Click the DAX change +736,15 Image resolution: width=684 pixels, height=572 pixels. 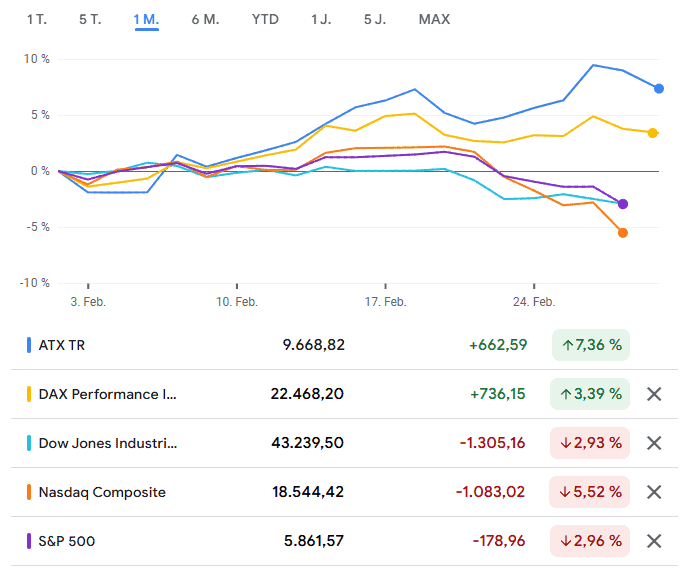[x=497, y=394]
